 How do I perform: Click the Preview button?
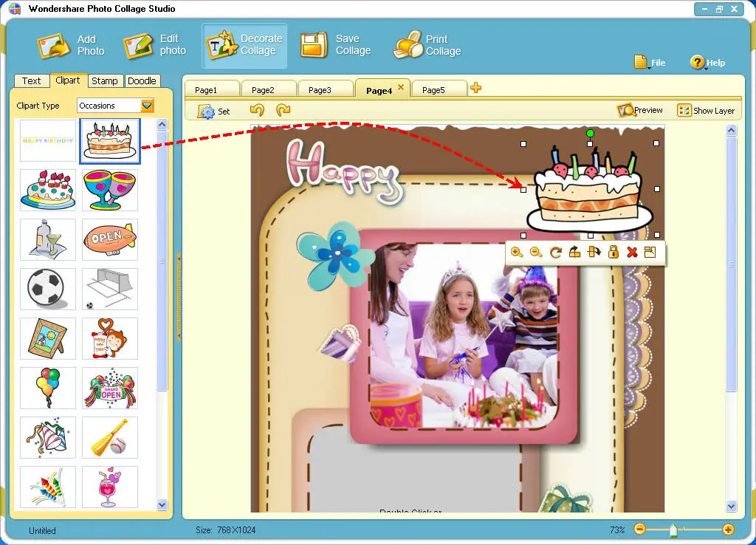pos(640,111)
